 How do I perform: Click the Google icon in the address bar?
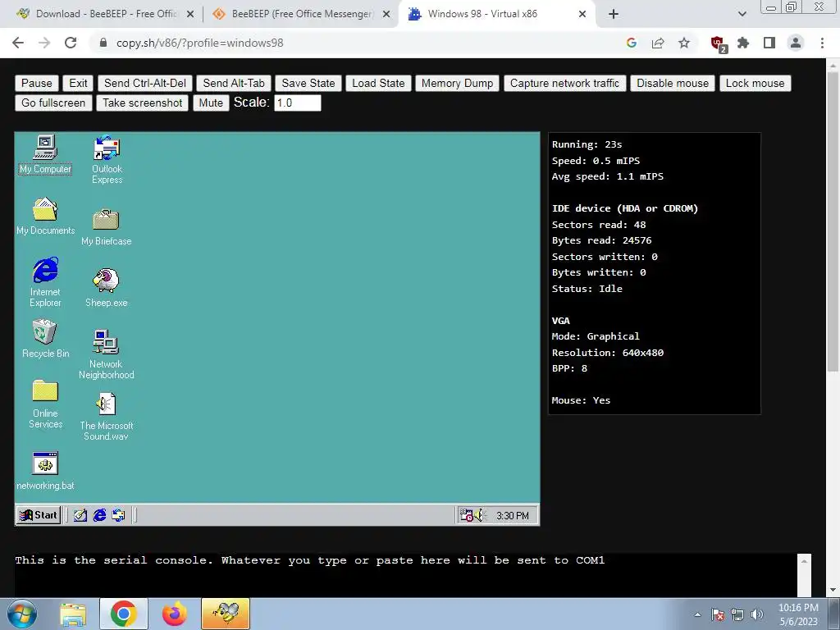click(632, 43)
